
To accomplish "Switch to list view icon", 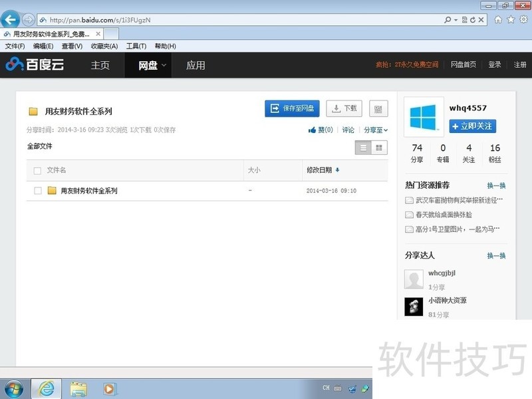I will (x=363, y=148).
